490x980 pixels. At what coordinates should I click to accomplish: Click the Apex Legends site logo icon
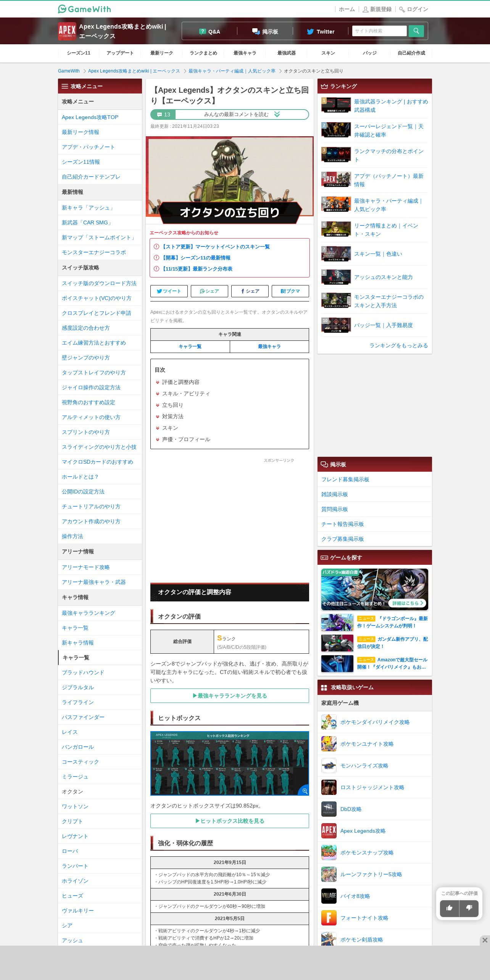(x=67, y=31)
